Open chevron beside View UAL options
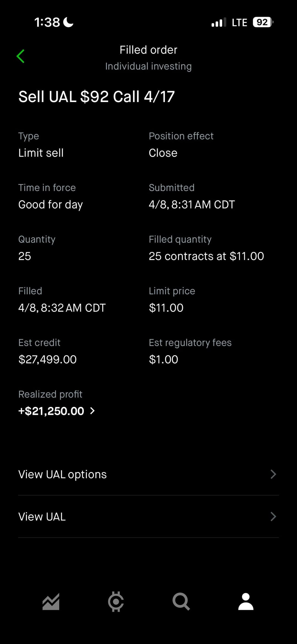 click(273, 474)
